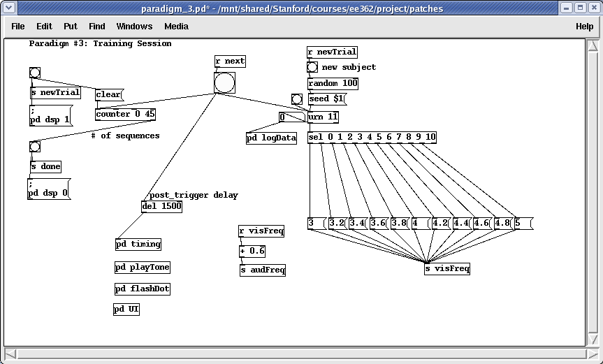Open the Help menu
Image resolution: width=603 pixels, height=364 pixels.
[584, 27]
